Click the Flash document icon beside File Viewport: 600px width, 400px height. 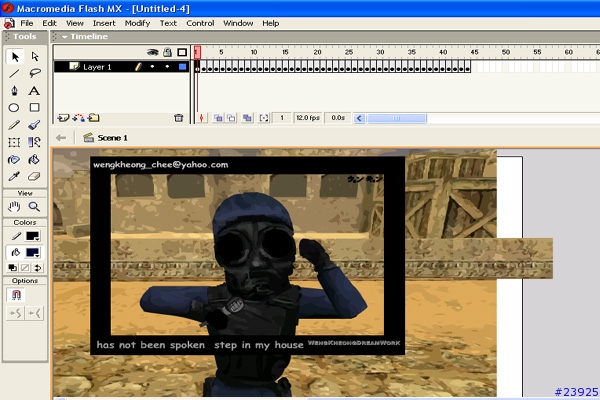[x=9, y=23]
